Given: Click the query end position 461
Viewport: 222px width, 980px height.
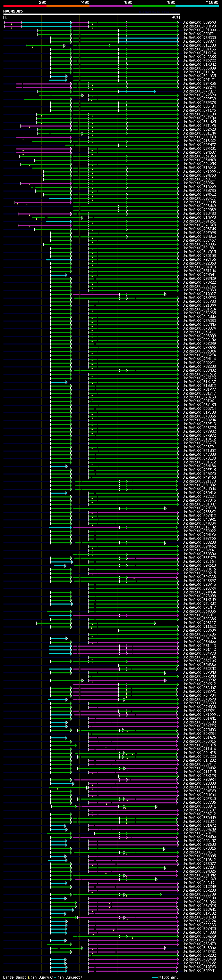Looking at the screenshot, I should (175, 17).
